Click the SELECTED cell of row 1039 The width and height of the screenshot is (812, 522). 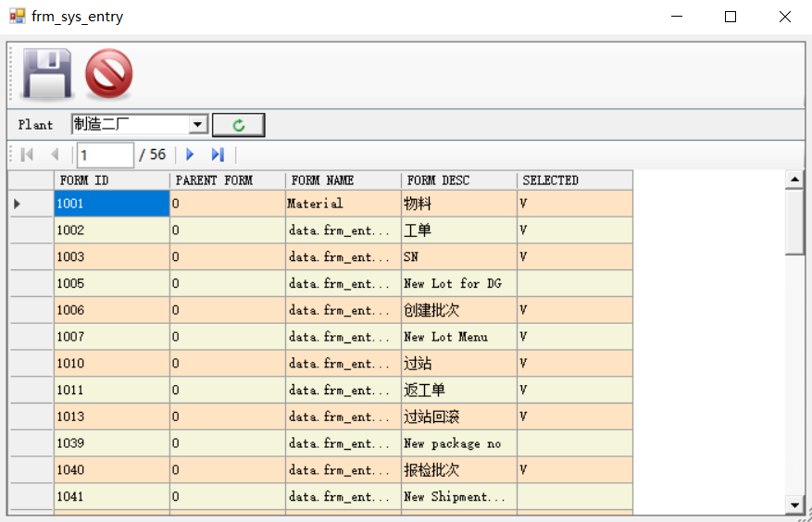pyautogui.click(x=574, y=443)
